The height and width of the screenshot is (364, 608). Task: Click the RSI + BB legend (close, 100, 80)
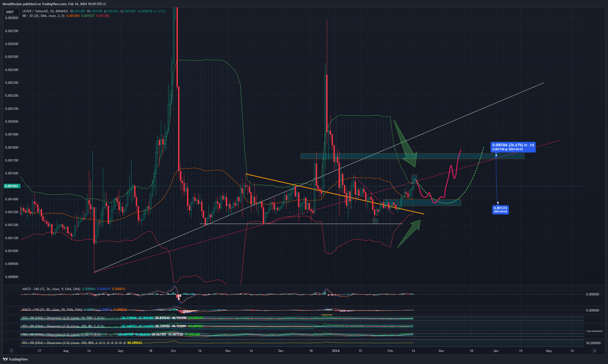click(63, 326)
